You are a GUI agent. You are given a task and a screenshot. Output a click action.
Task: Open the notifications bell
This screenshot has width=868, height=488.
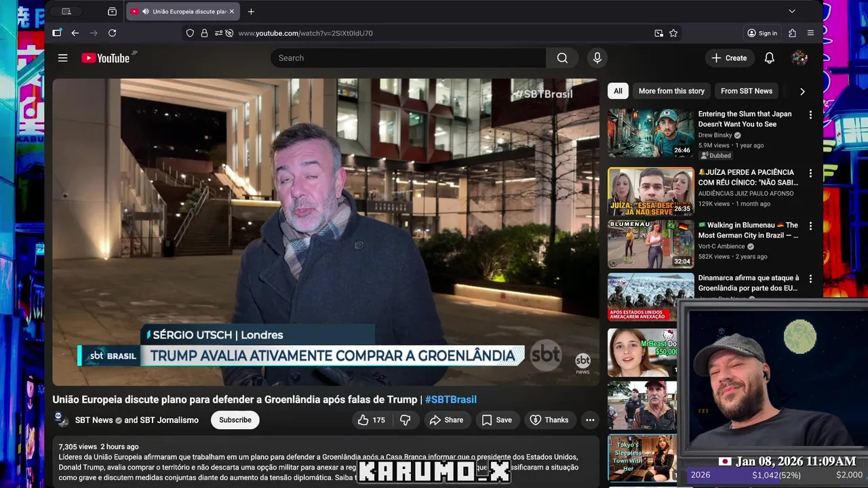[x=769, y=58]
